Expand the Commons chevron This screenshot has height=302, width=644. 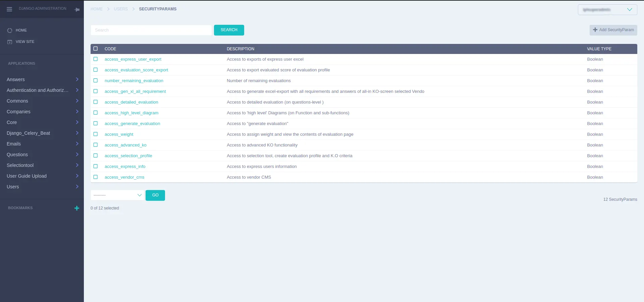click(x=77, y=101)
